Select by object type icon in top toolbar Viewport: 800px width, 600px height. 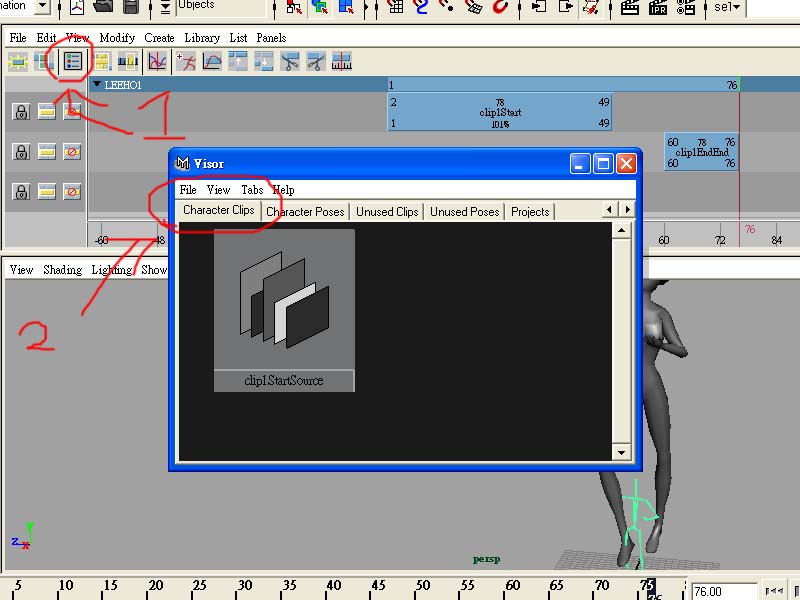pyautogui.click(x=320, y=6)
